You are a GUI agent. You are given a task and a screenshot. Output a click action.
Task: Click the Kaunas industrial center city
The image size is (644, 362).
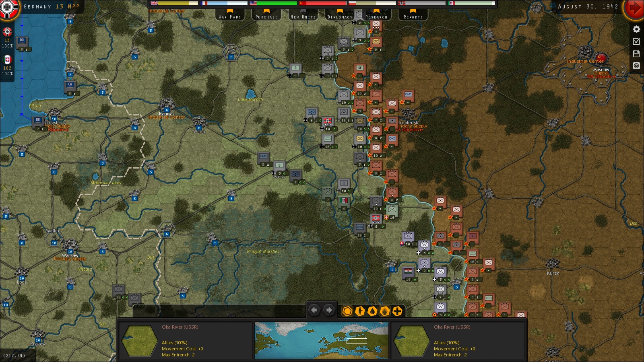click(167, 105)
